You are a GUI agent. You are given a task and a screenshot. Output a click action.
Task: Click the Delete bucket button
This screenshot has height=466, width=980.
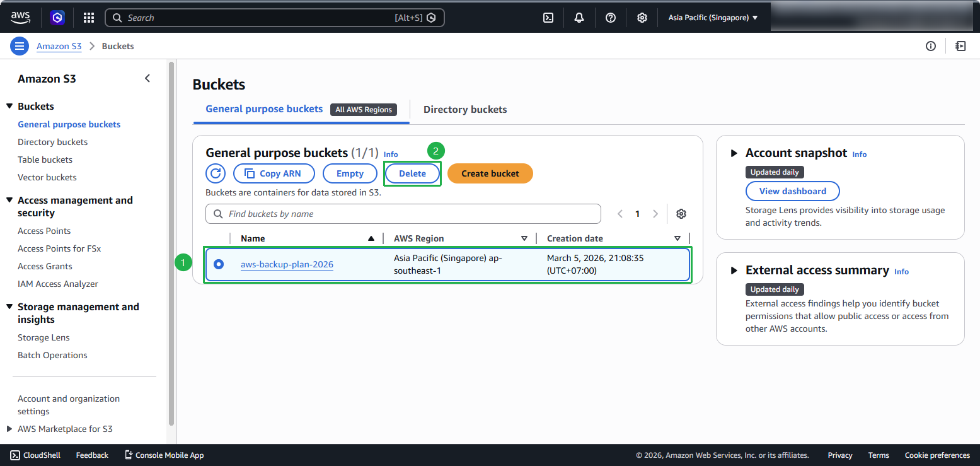[x=412, y=173]
